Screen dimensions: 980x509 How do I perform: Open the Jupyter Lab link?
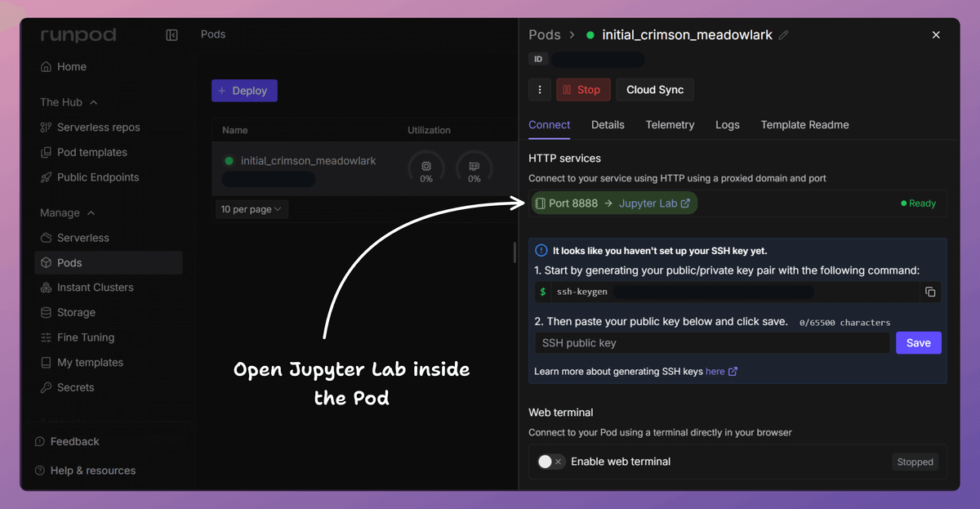point(654,203)
